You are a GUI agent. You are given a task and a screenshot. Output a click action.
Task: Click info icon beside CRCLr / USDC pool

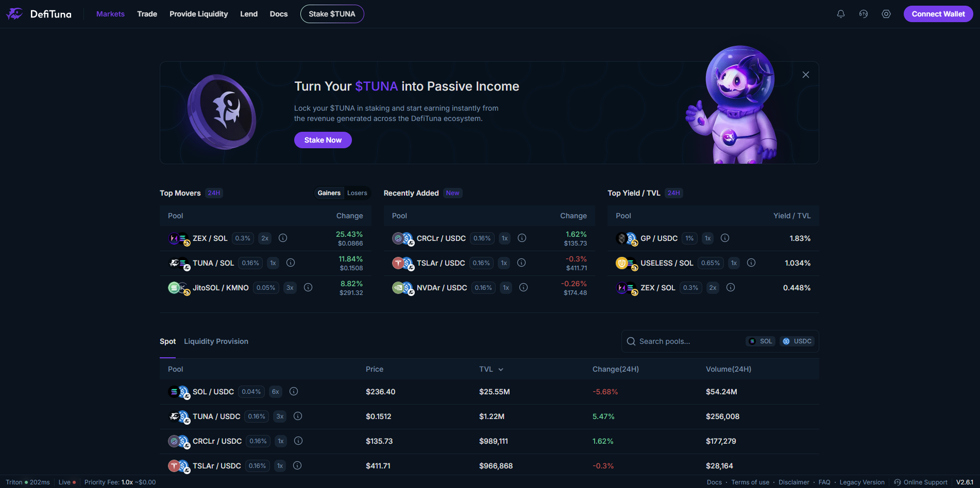click(522, 238)
